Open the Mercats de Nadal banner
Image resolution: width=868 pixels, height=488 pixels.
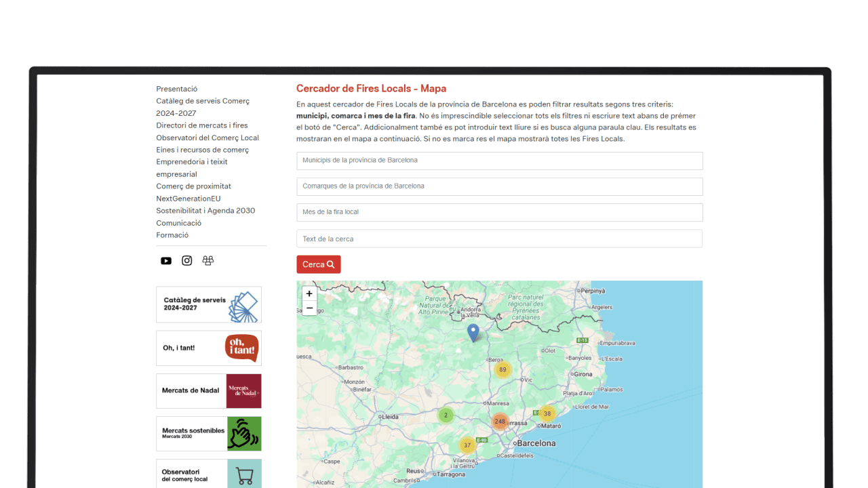[x=209, y=391]
